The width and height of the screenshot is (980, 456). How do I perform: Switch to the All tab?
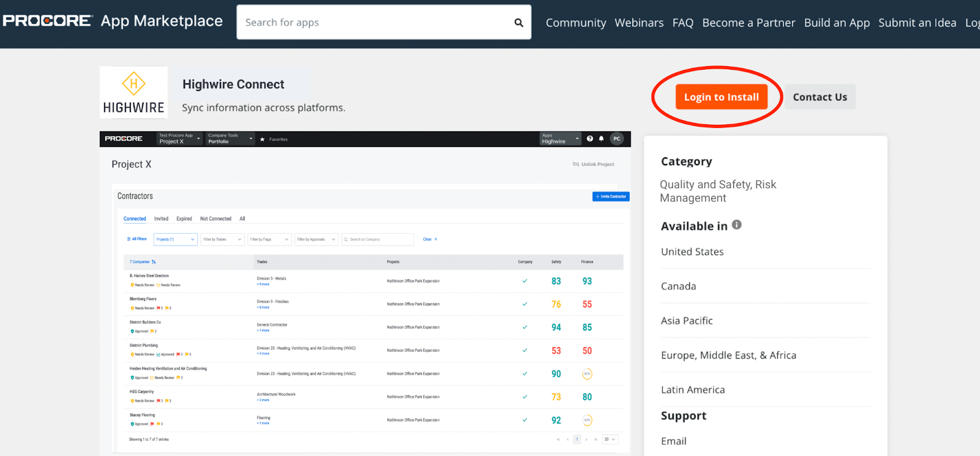click(243, 219)
